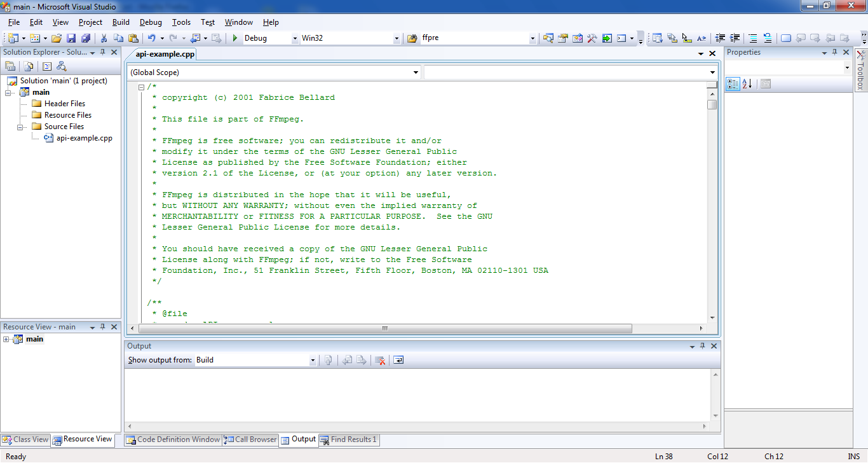Screen dimensions: 868x463
Task: Click the Undo arrow icon
Action: pyautogui.click(x=151, y=38)
